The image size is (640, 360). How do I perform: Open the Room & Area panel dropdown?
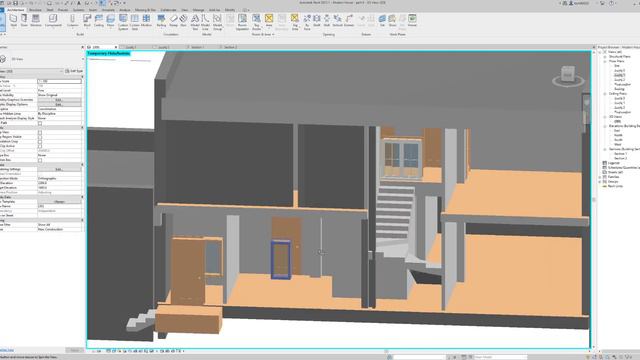(263, 35)
